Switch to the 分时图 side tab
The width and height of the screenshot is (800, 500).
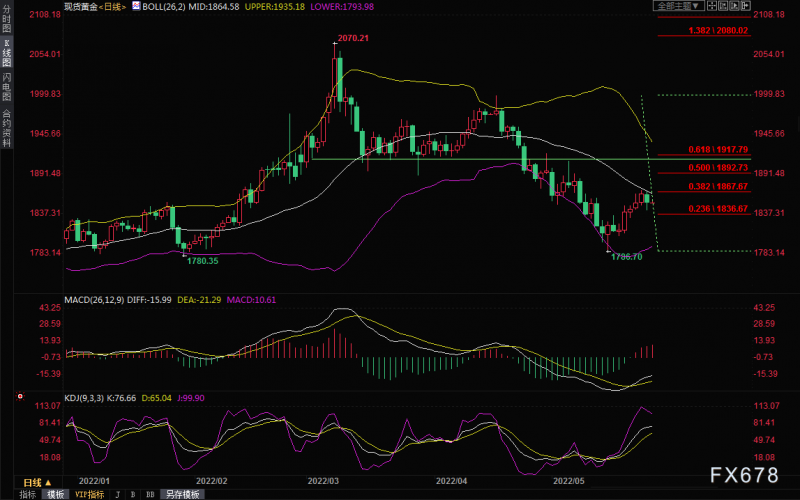7,19
